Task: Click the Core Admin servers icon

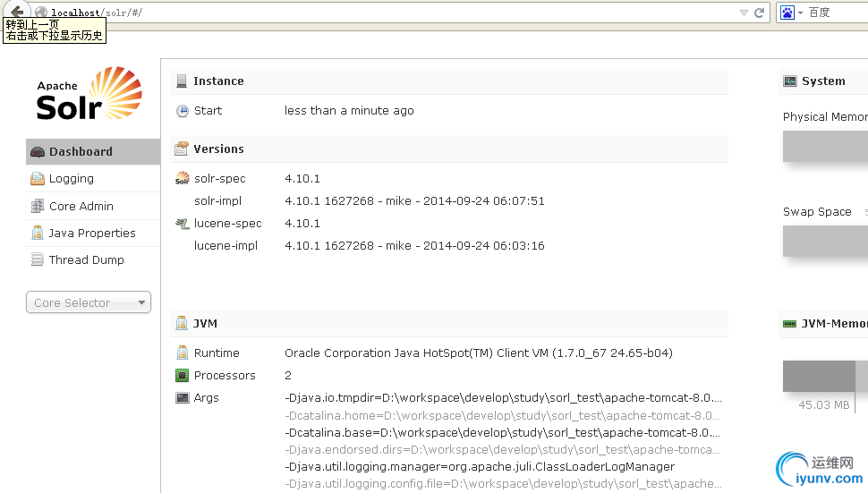Action: click(x=37, y=206)
